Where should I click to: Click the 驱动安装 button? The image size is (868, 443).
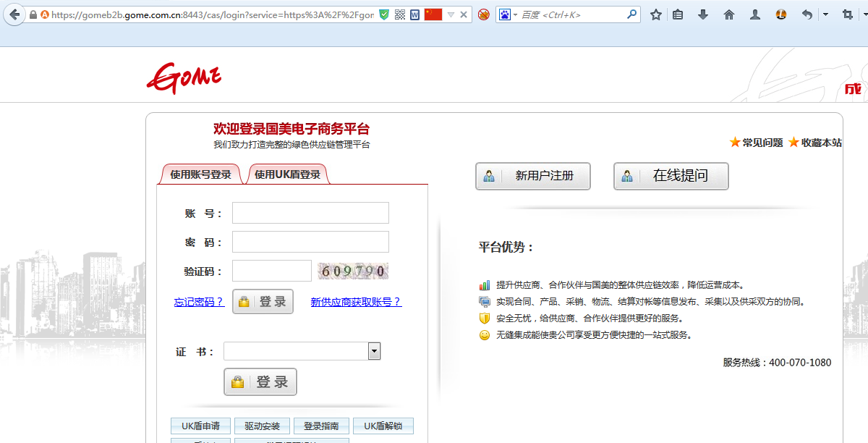(262, 426)
